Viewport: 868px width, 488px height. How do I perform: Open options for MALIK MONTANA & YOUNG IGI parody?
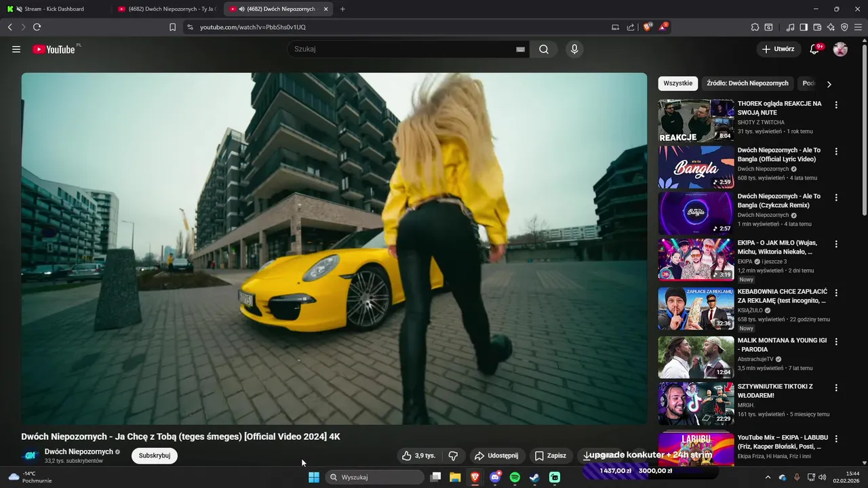836,342
